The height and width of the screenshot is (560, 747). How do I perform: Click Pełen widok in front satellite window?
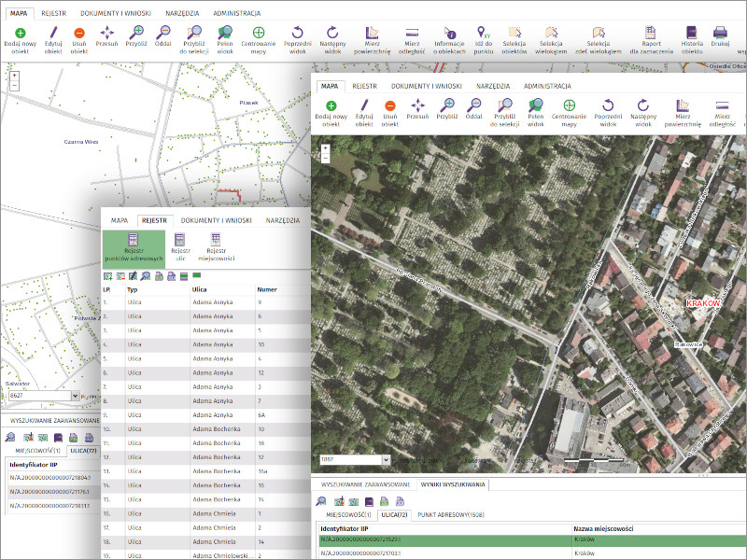coord(535,113)
